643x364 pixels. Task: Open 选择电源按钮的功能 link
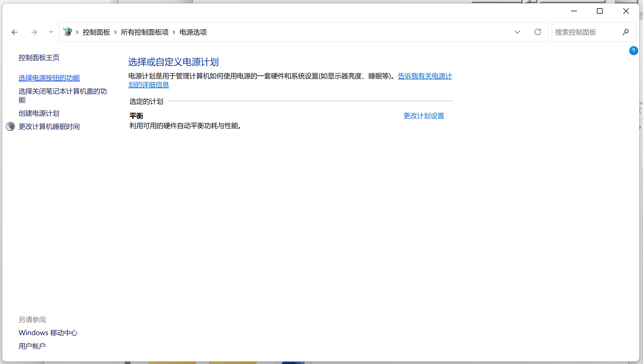pos(49,78)
